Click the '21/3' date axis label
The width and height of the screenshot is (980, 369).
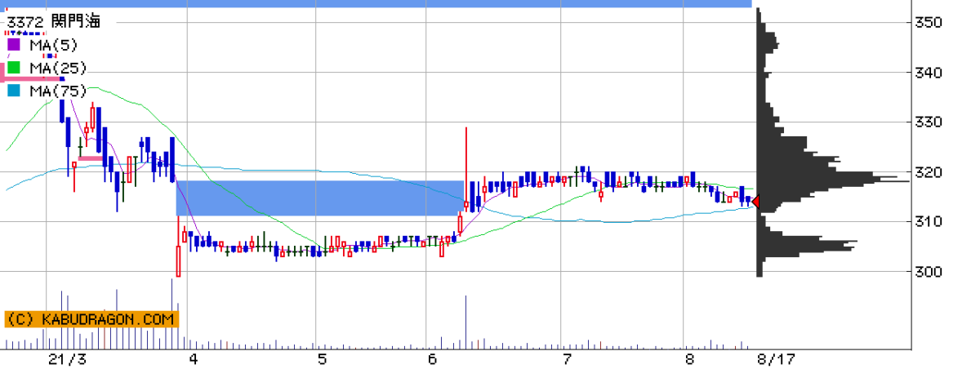[x=67, y=359]
